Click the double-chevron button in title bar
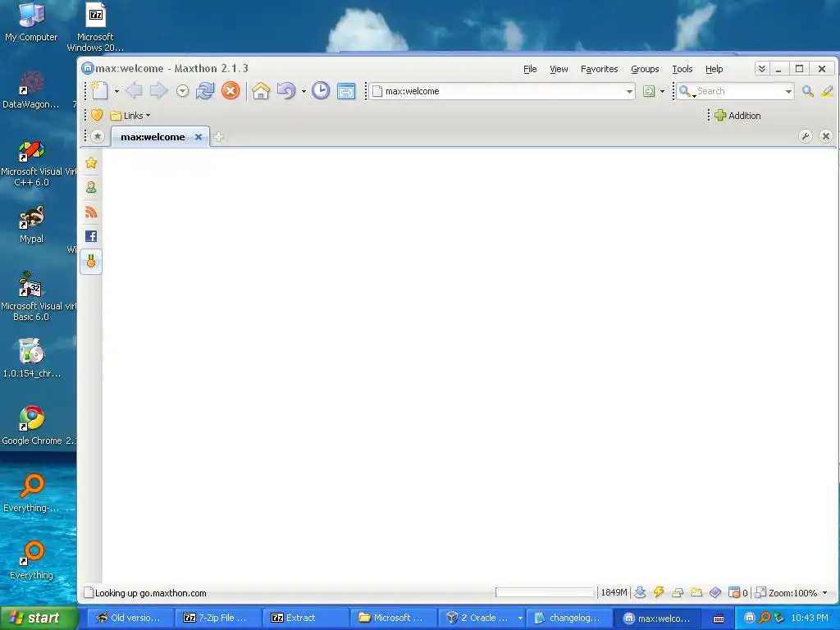This screenshot has width=840, height=630. [762, 69]
